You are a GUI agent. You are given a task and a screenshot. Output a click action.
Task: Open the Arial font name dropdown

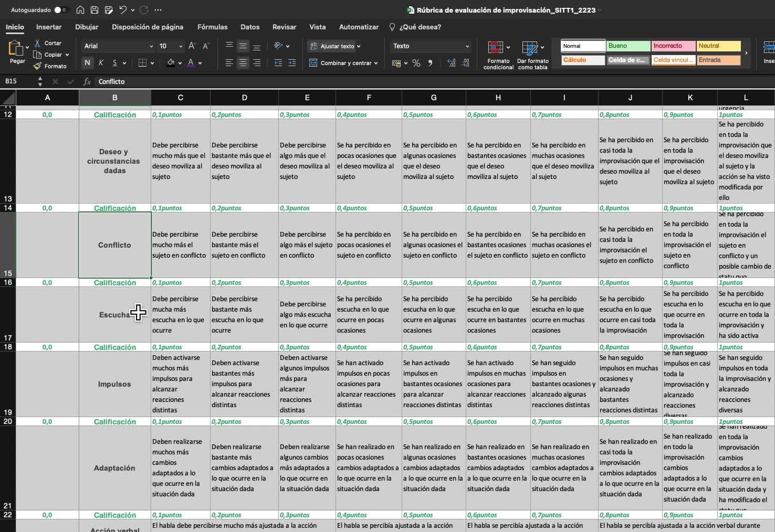click(x=151, y=46)
